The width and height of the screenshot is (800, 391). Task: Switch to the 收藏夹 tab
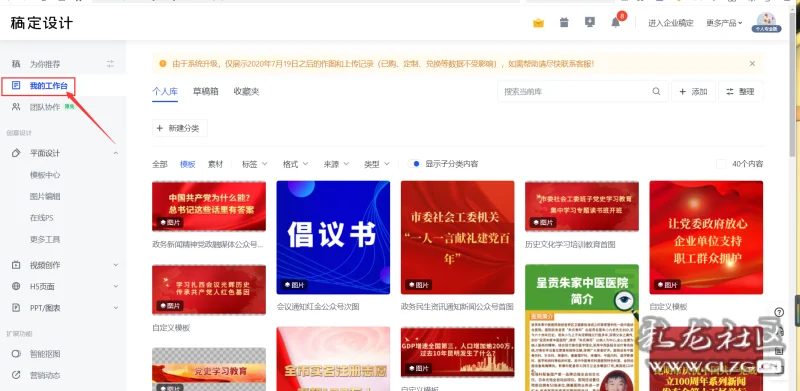click(x=246, y=91)
